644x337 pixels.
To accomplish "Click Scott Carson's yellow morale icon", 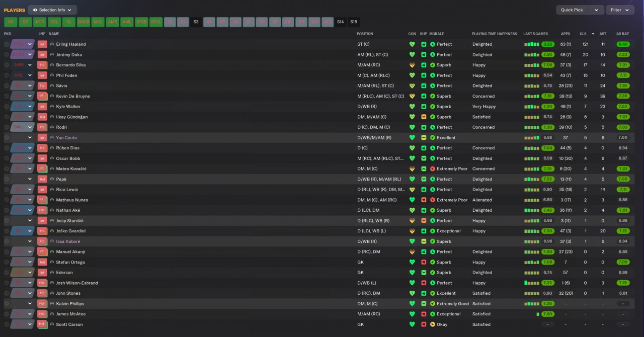I will 433,324.
